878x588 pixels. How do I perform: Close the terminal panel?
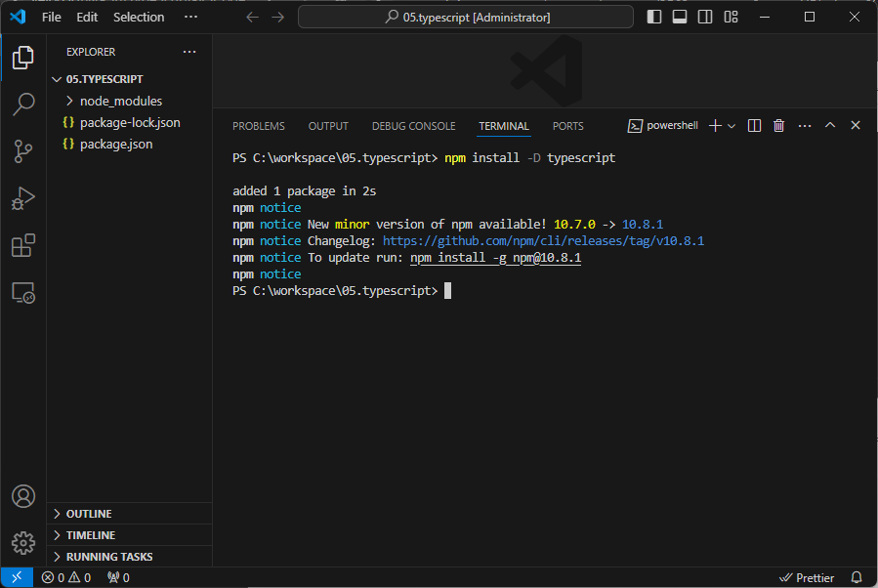click(x=855, y=125)
